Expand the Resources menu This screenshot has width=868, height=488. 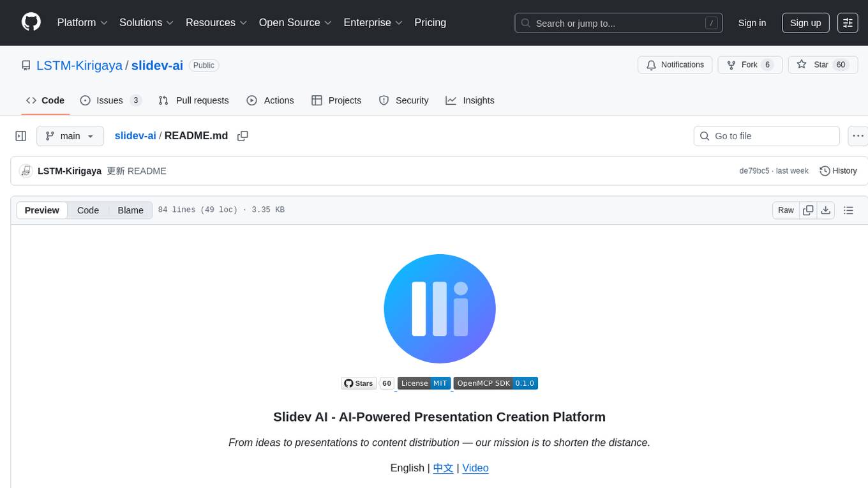pyautogui.click(x=216, y=22)
